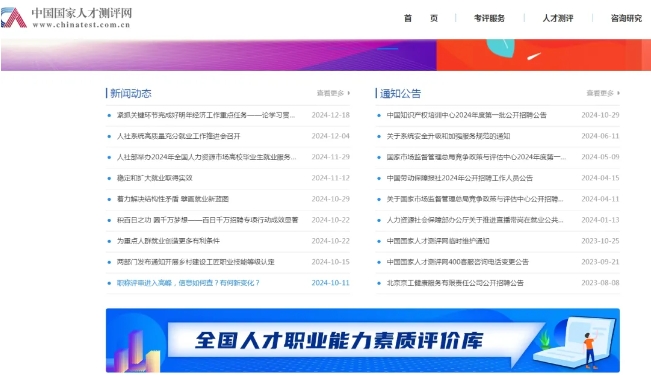Click the date 2024-04-15 in notices list
Viewport: 651px width, 376px height.
tap(600, 178)
